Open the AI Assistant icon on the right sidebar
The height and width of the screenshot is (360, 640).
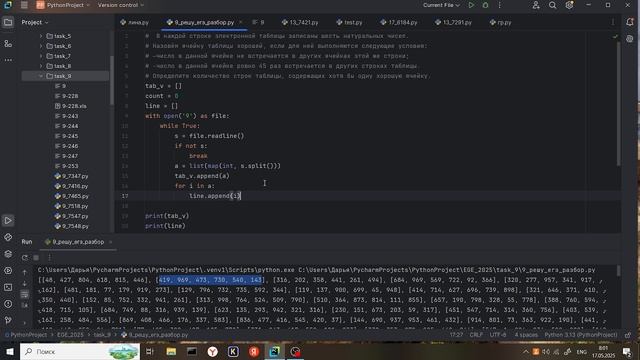click(630, 39)
